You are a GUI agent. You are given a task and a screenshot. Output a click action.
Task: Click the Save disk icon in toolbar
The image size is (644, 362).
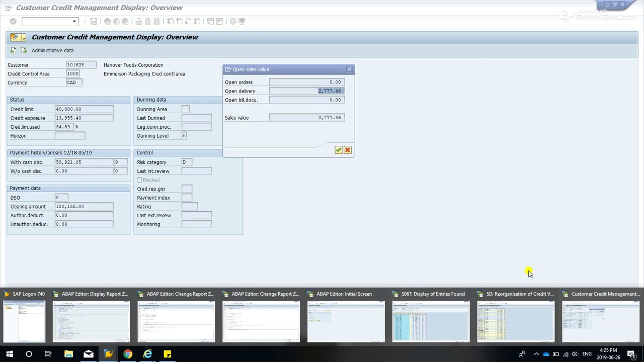coord(94,21)
